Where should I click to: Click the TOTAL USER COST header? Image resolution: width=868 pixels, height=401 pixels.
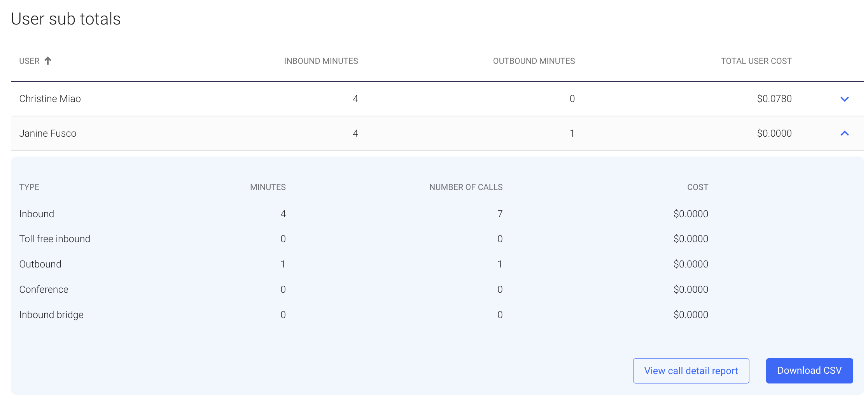click(x=756, y=61)
